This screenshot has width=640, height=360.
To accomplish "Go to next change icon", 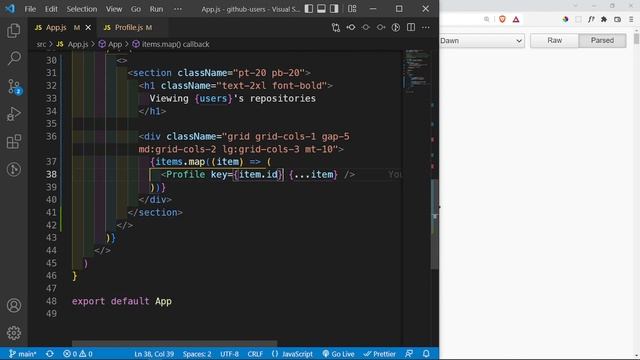I will tap(381, 27).
